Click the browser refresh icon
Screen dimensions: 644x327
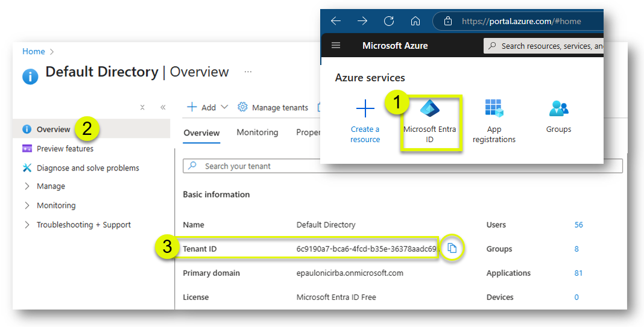389,21
